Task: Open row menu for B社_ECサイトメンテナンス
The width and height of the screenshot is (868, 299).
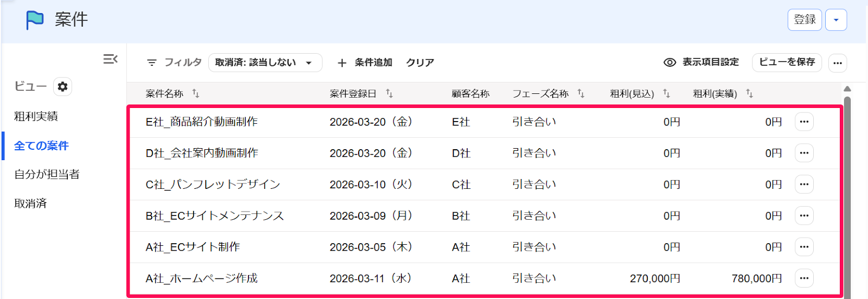Action: click(804, 215)
